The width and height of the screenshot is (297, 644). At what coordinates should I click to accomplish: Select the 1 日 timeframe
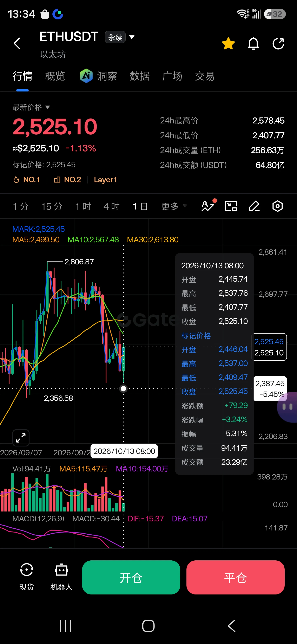point(140,206)
